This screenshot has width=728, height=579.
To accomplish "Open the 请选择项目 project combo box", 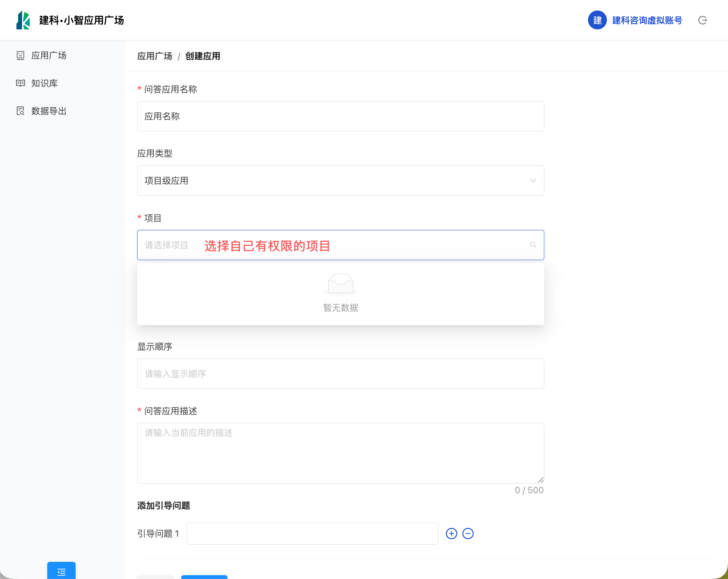I will [x=340, y=245].
